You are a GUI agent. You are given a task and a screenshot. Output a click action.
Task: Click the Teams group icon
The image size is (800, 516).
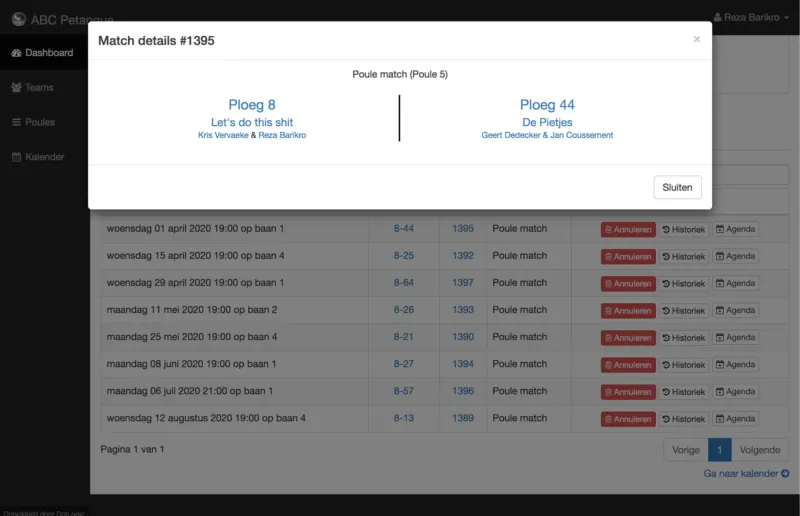tap(16, 87)
